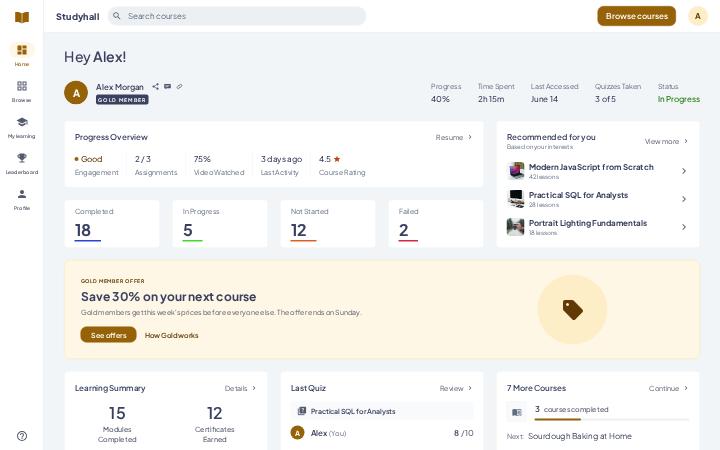Click the Good Engagement indicator

pos(89,159)
